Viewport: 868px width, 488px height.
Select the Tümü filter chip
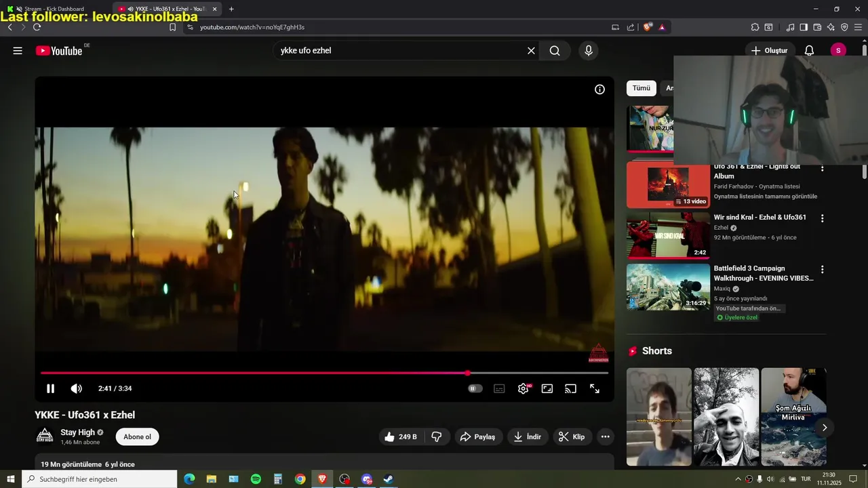click(x=641, y=88)
